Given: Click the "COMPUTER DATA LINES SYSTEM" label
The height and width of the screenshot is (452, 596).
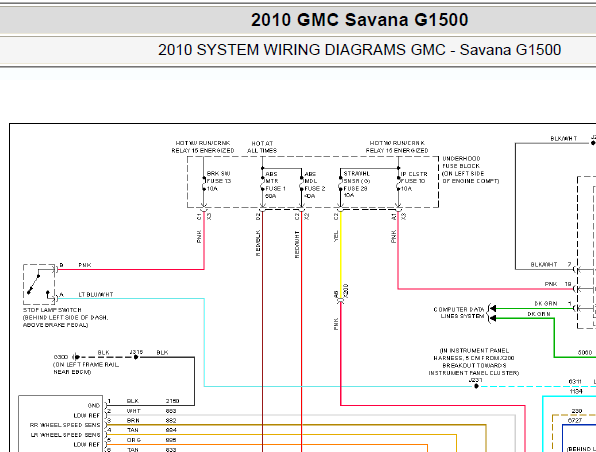Looking at the screenshot, I should coord(459,313).
